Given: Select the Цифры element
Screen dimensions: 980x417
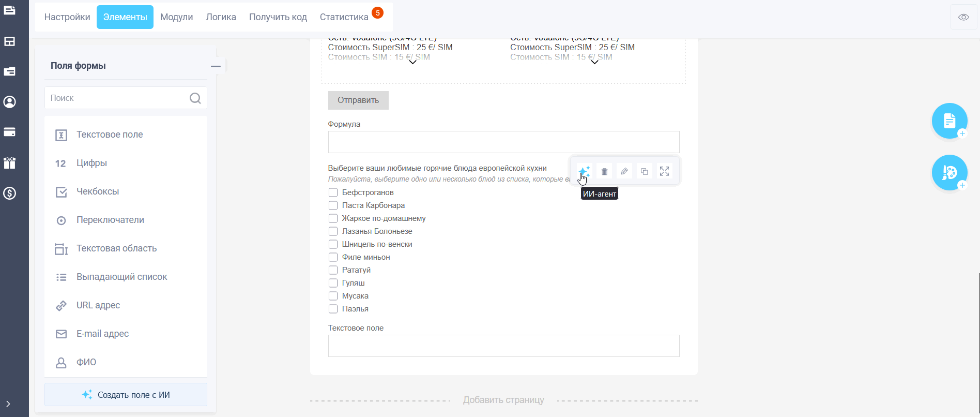Looking at the screenshot, I should pyautogui.click(x=126, y=163).
